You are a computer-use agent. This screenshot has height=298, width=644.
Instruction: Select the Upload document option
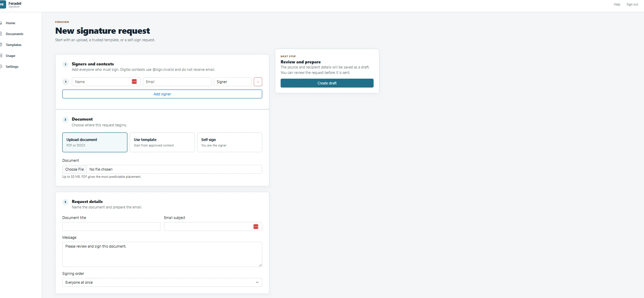(95, 142)
